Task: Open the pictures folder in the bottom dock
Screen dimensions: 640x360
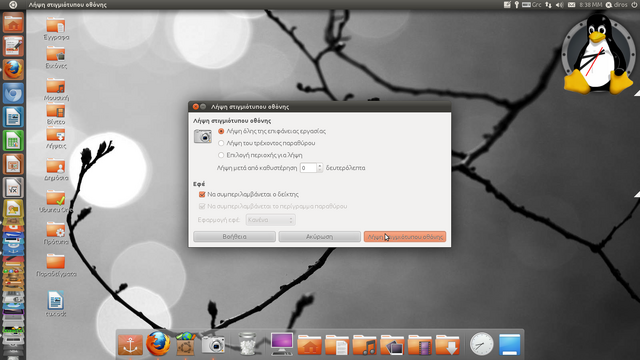Action: (392, 345)
